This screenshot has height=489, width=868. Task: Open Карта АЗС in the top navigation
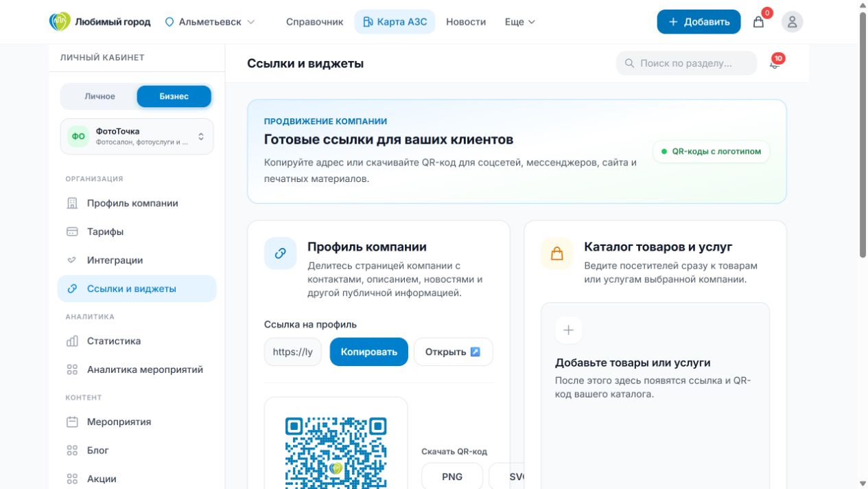pos(395,22)
